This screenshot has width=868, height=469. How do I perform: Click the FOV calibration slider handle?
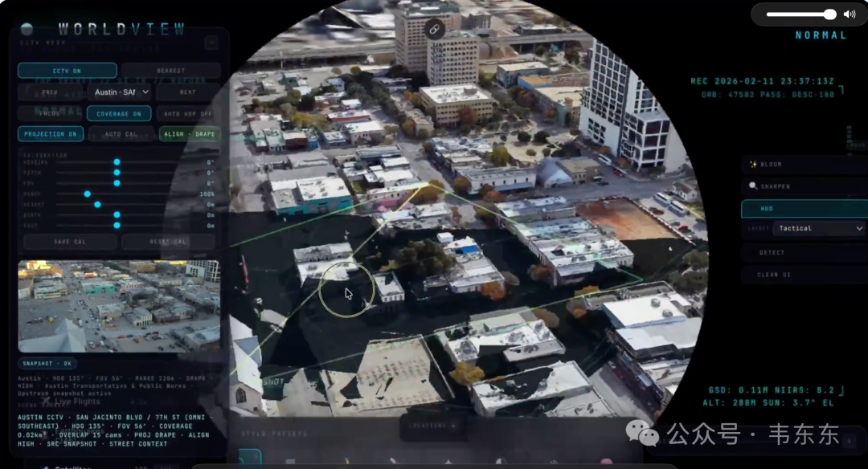pyautogui.click(x=117, y=183)
